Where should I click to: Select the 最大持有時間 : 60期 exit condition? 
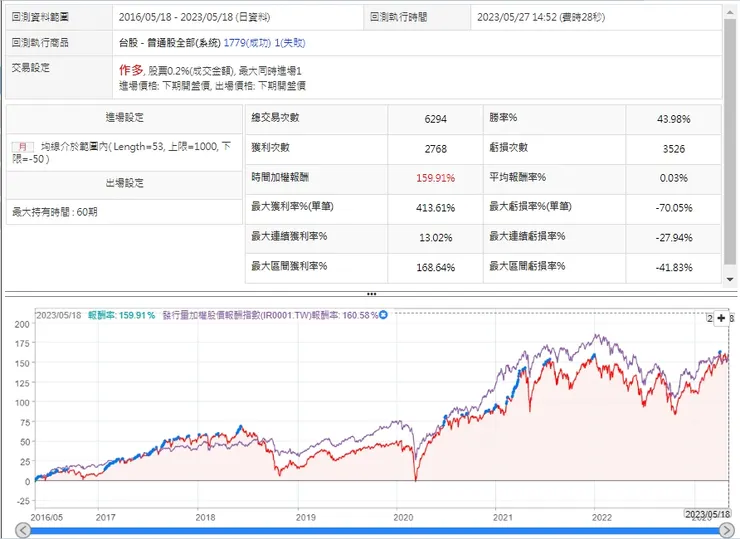[x=55, y=212]
